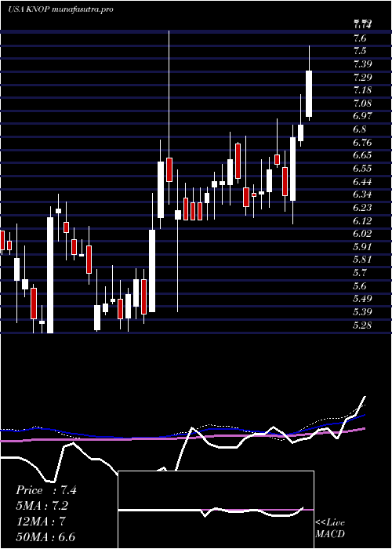Click the '12MA : 7' readout
392x549 pixels.
[x=40, y=522]
